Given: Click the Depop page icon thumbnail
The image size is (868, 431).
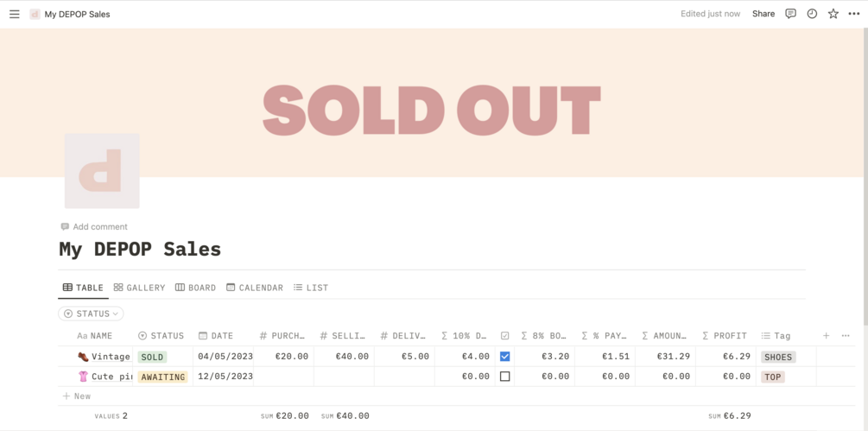Looking at the screenshot, I should [102, 170].
